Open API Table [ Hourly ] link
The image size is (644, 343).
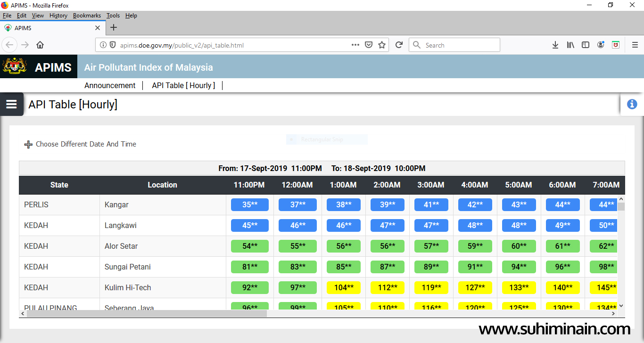[x=183, y=85]
